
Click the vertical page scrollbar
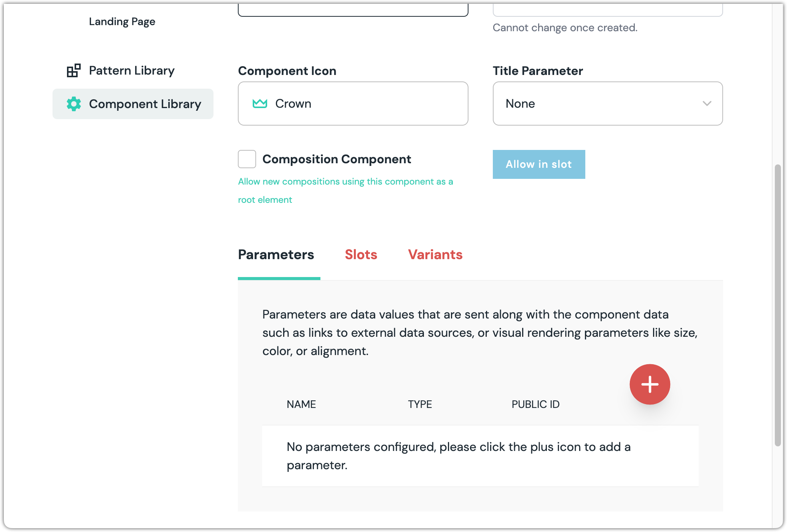777,304
